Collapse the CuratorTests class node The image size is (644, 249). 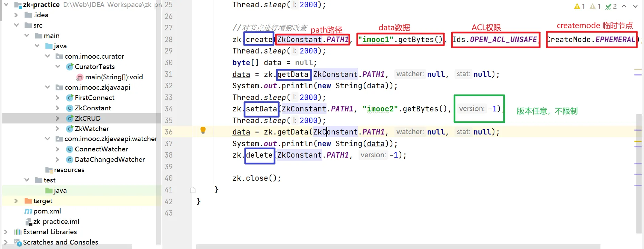[x=58, y=67]
